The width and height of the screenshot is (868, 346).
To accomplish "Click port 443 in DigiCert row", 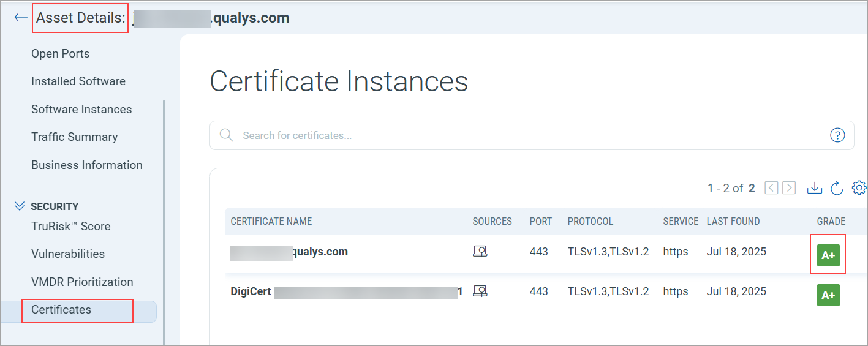I will 539,291.
